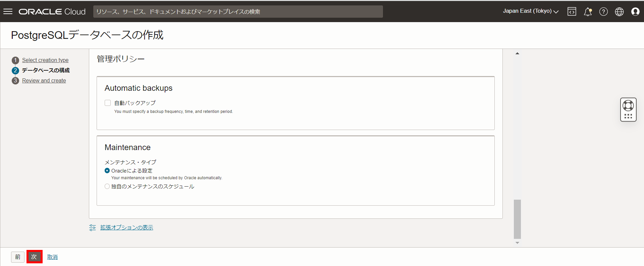Click the scrollbar down arrow
This screenshot has width=644, height=266.
(517, 243)
